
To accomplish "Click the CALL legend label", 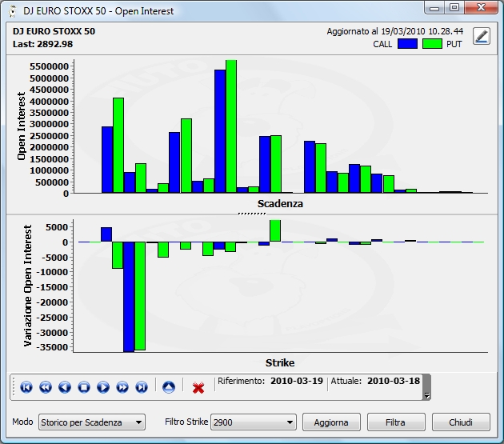I will 382,44.
